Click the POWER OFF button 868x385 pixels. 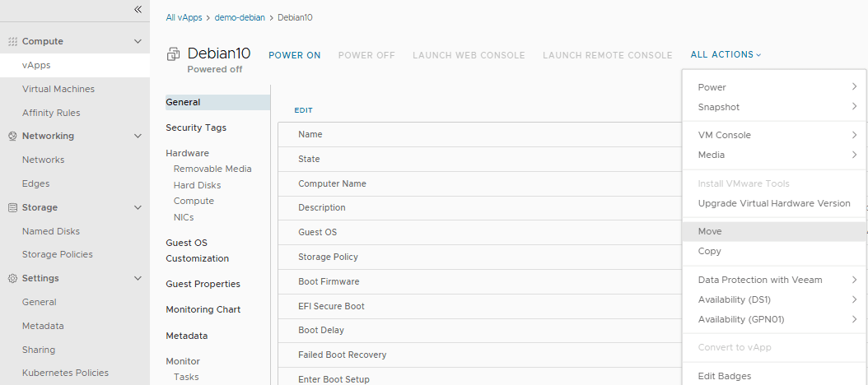tap(366, 55)
